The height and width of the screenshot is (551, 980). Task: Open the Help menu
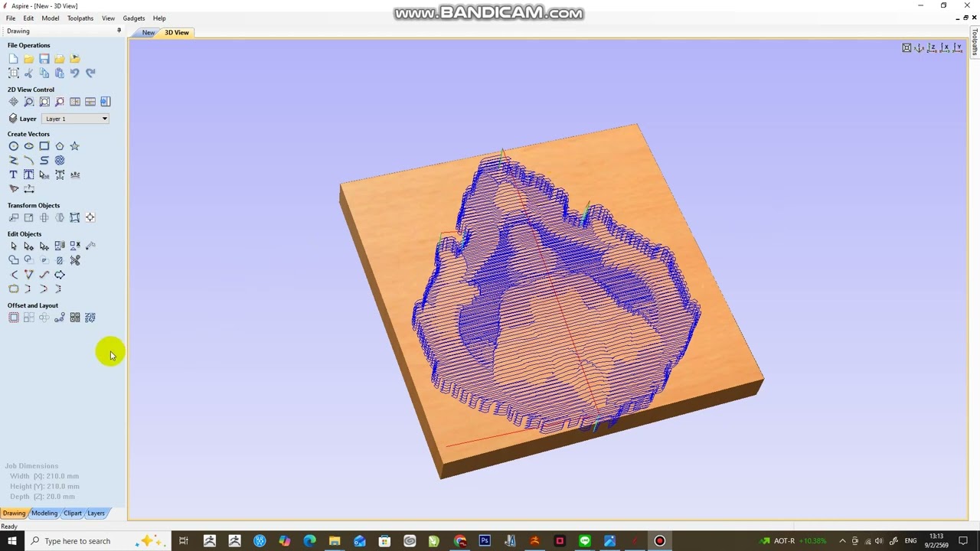(159, 18)
